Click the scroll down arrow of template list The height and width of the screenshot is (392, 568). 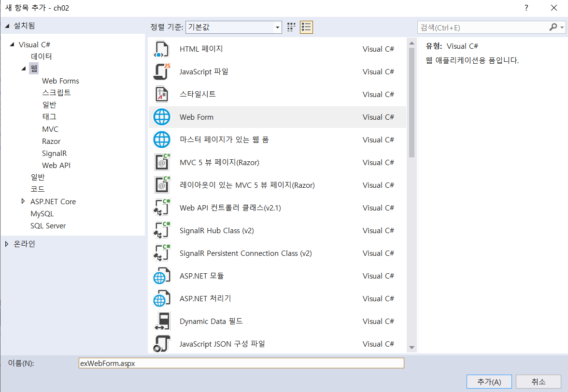[x=412, y=348]
